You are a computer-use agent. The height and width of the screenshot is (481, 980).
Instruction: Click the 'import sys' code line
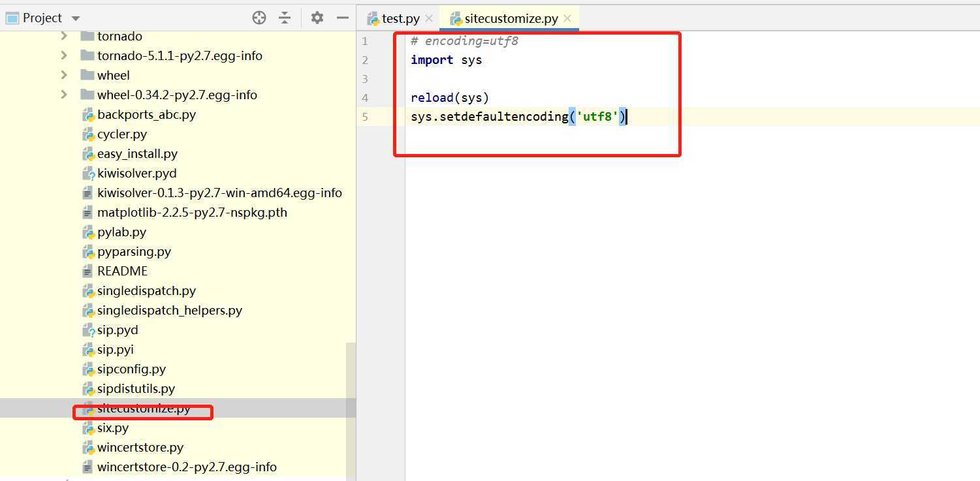(x=447, y=59)
